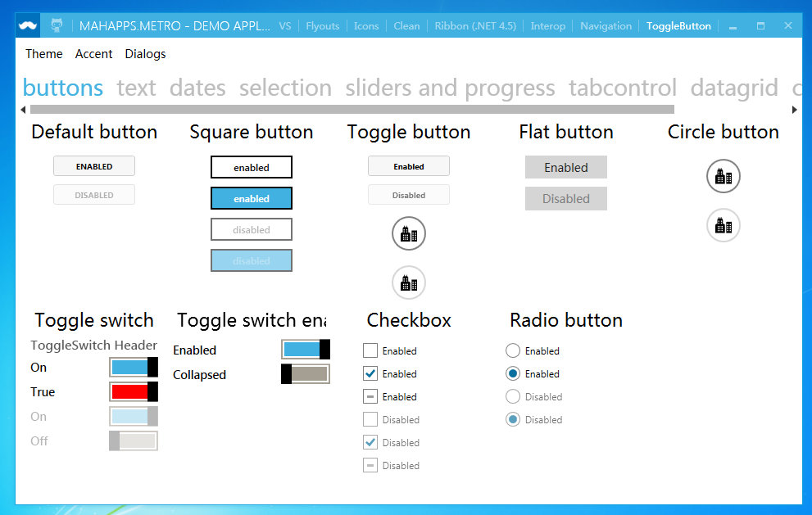Switch to the dates tab
This screenshot has width=812, height=515.
click(197, 88)
